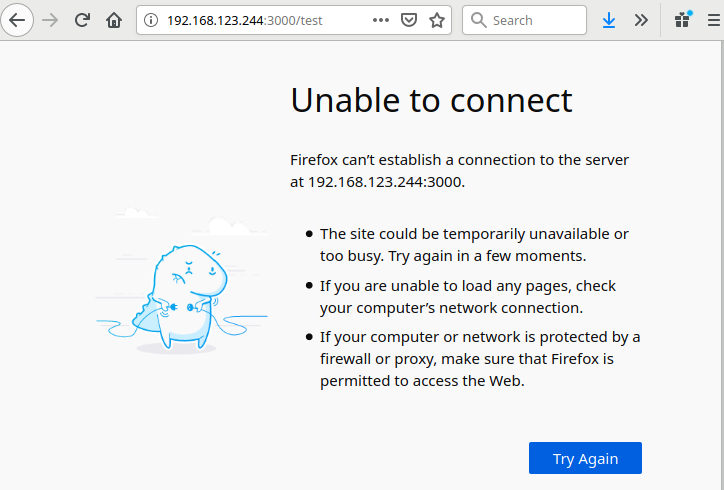The height and width of the screenshot is (490, 724).
Task: Click the magnifier icon in search box
Action: pos(478,20)
